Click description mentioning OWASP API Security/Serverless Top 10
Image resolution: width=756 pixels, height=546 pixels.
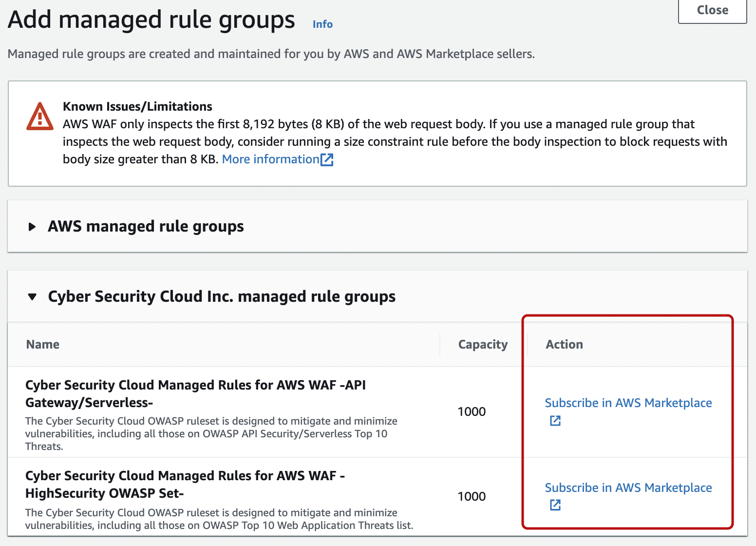(211, 434)
